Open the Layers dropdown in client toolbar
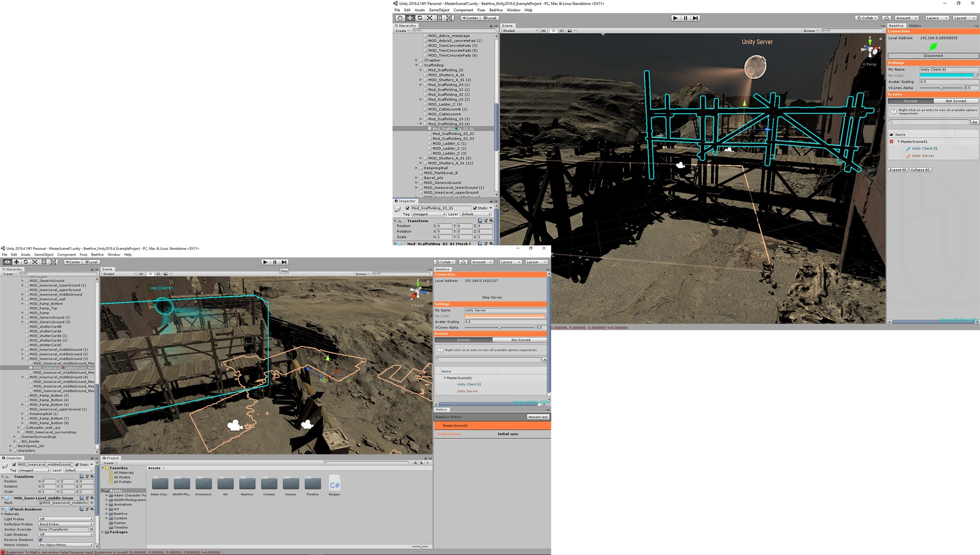Image resolution: width=980 pixels, height=555 pixels. click(x=937, y=18)
